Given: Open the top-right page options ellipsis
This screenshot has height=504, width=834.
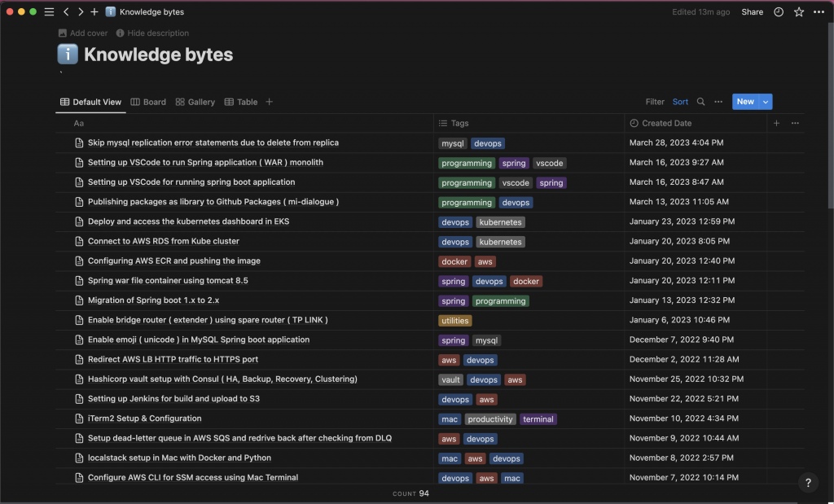Looking at the screenshot, I should click(819, 11).
